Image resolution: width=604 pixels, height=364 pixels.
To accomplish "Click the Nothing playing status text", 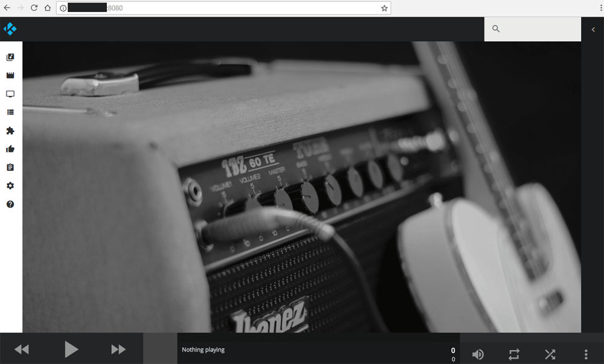I will click(x=203, y=350).
